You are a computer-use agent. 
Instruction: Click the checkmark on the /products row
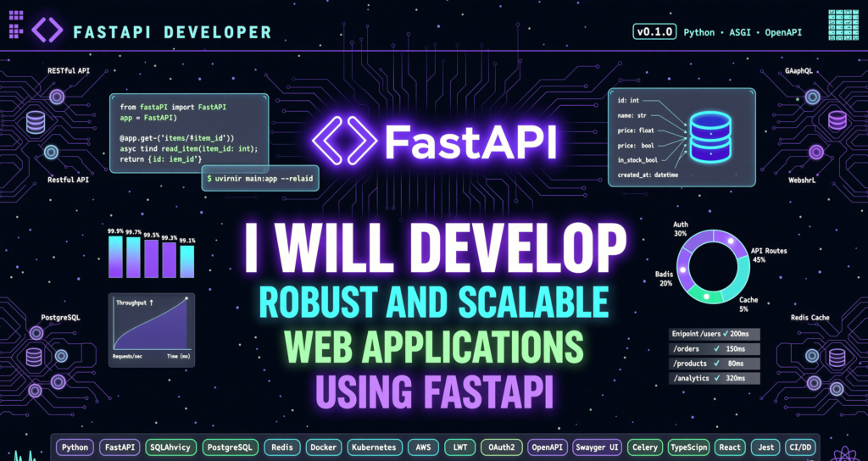point(717,364)
